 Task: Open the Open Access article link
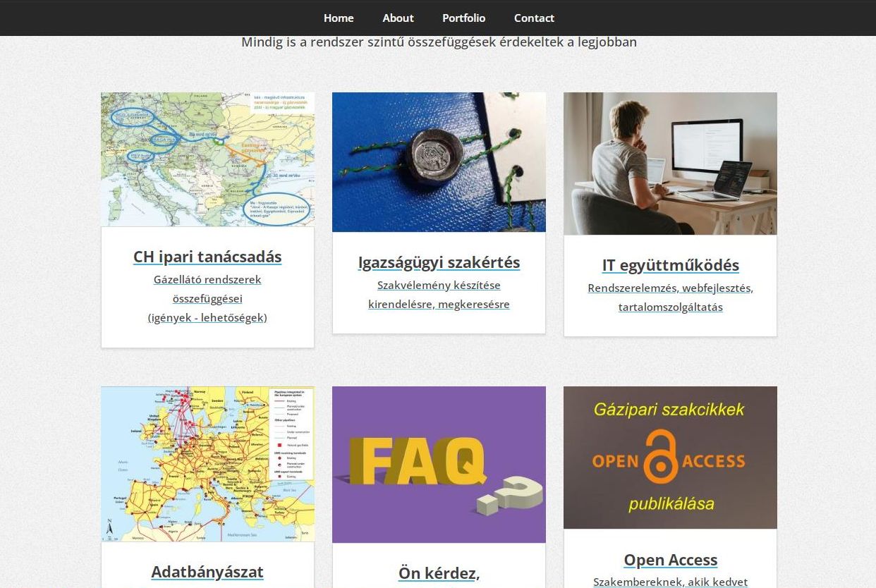coord(669,559)
